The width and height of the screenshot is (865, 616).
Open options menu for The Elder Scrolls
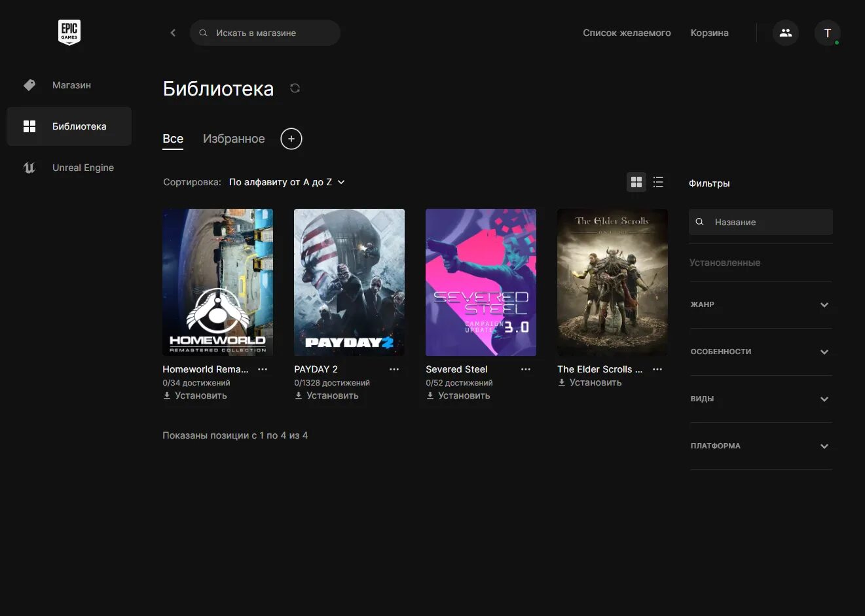click(x=657, y=369)
